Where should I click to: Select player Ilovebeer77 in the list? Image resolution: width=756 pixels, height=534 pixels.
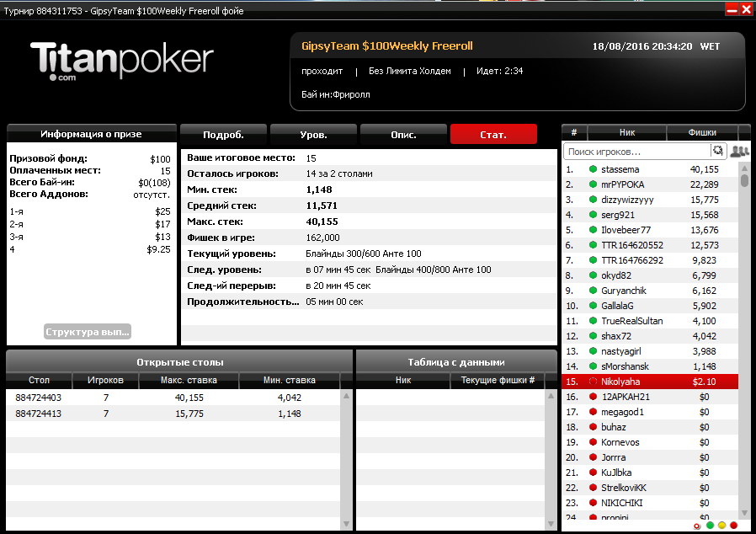point(650,230)
